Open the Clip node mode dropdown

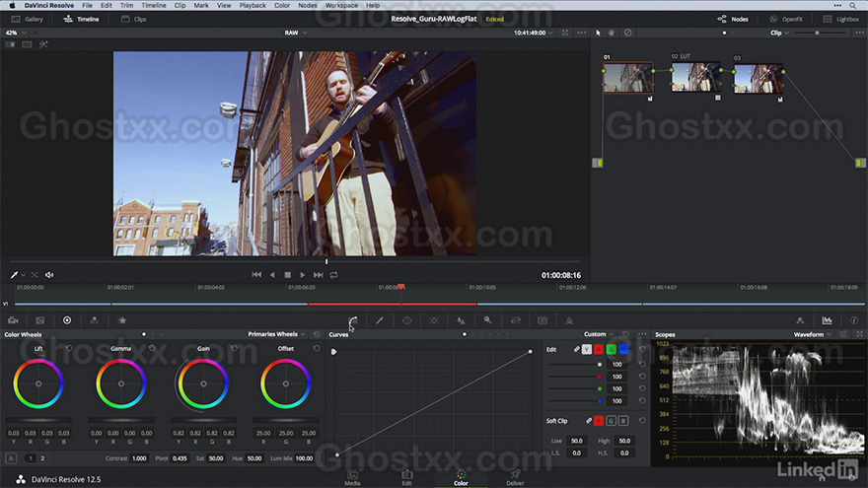tap(779, 33)
